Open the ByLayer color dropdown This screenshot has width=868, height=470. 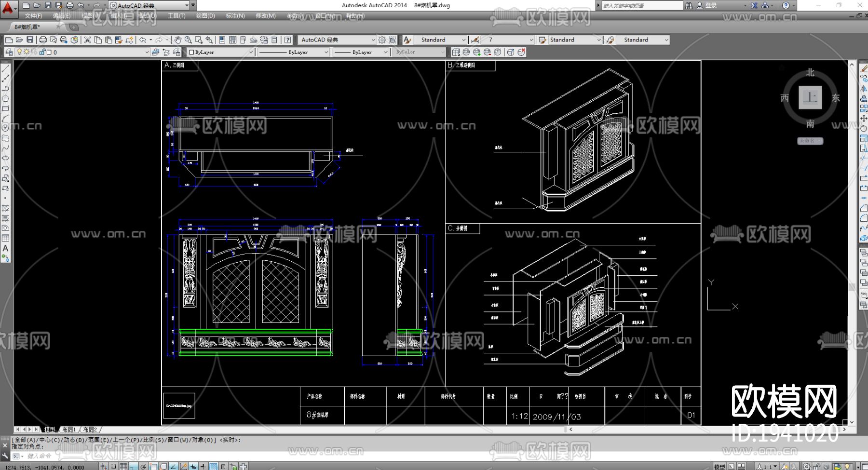(x=251, y=52)
